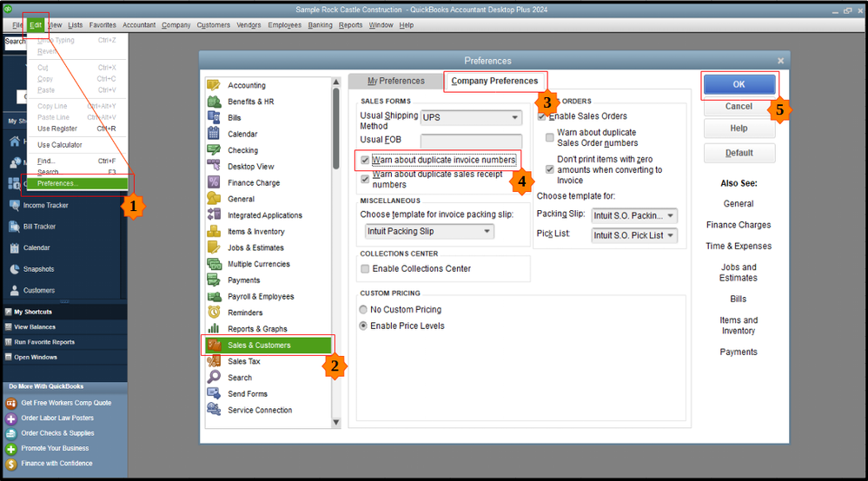Switch to My Preferences tab
Screen dimensions: 868x481
tap(396, 81)
